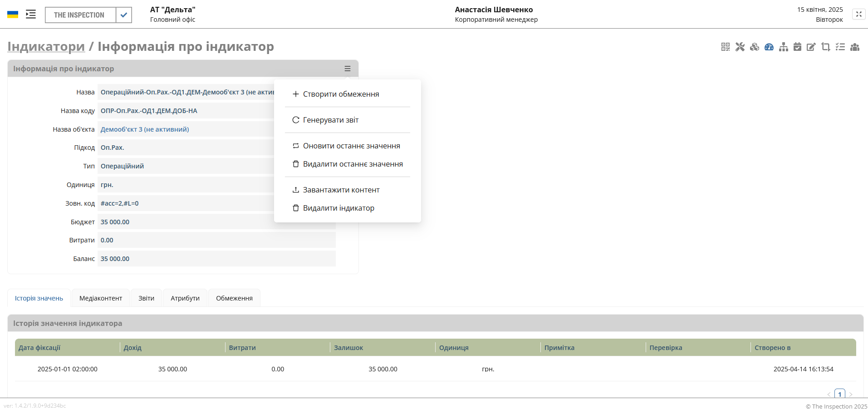This screenshot has height=414, width=868.
Task: Click the users group icon
Action: 855,47
